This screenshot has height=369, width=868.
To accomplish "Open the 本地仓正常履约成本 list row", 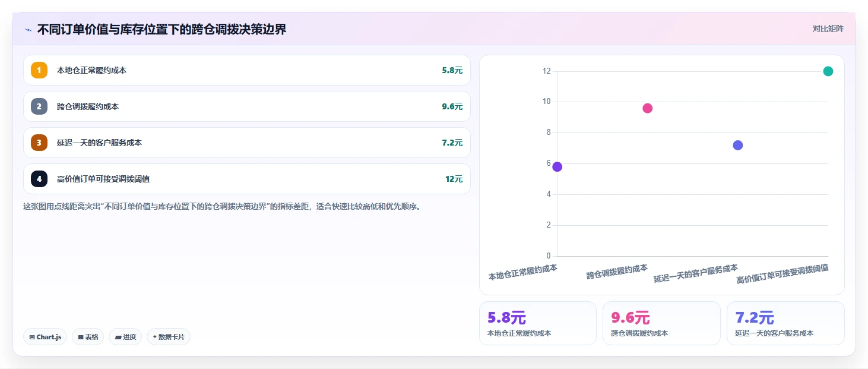I will pyautogui.click(x=247, y=70).
